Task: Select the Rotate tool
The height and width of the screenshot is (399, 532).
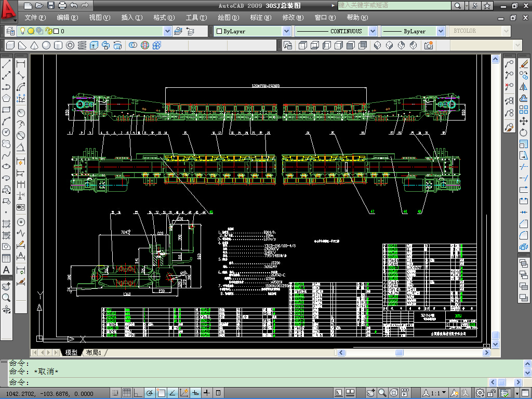Action: pos(524,132)
